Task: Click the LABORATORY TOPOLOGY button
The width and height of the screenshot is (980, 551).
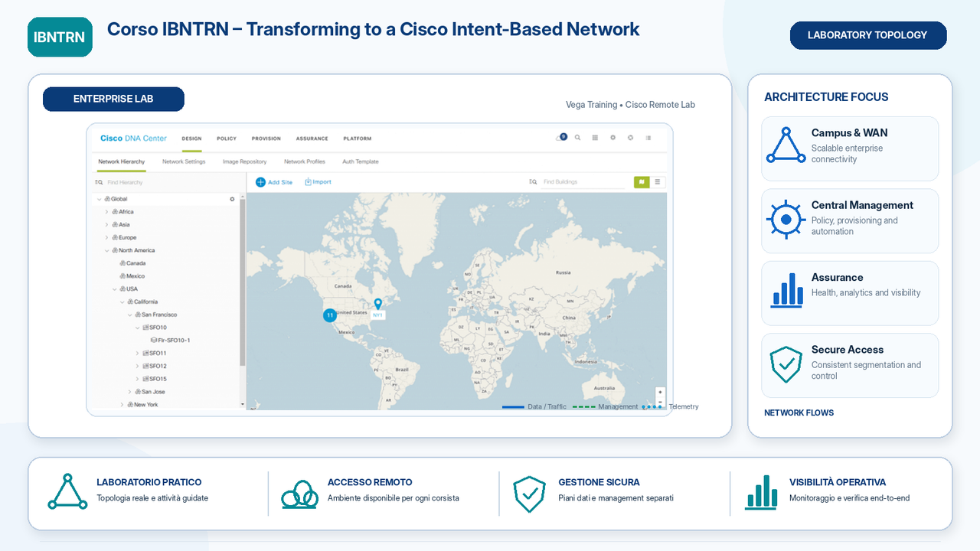Action: 867,35
